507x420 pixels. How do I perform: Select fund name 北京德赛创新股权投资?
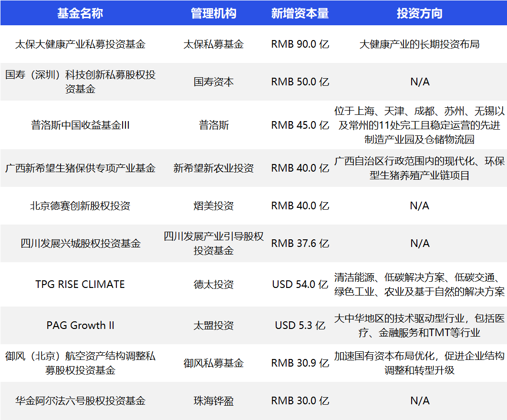pyautogui.click(x=80, y=206)
